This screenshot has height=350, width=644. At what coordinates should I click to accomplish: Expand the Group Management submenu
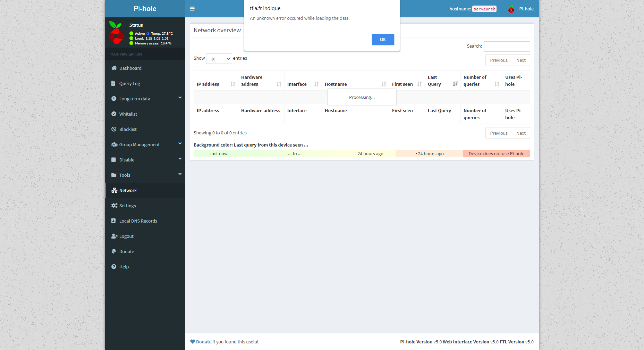pyautogui.click(x=180, y=143)
